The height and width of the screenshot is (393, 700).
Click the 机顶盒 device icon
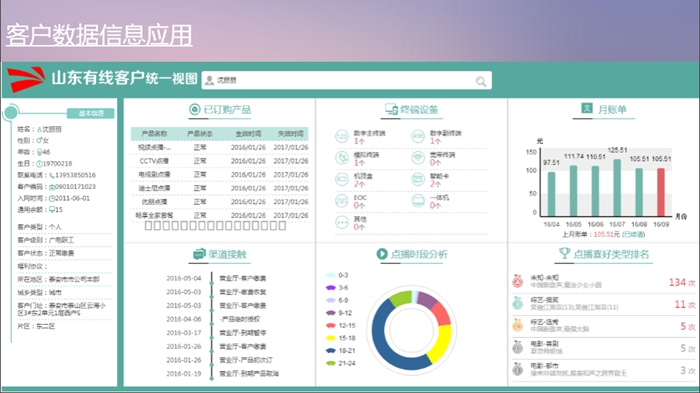click(x=342, y=180)
